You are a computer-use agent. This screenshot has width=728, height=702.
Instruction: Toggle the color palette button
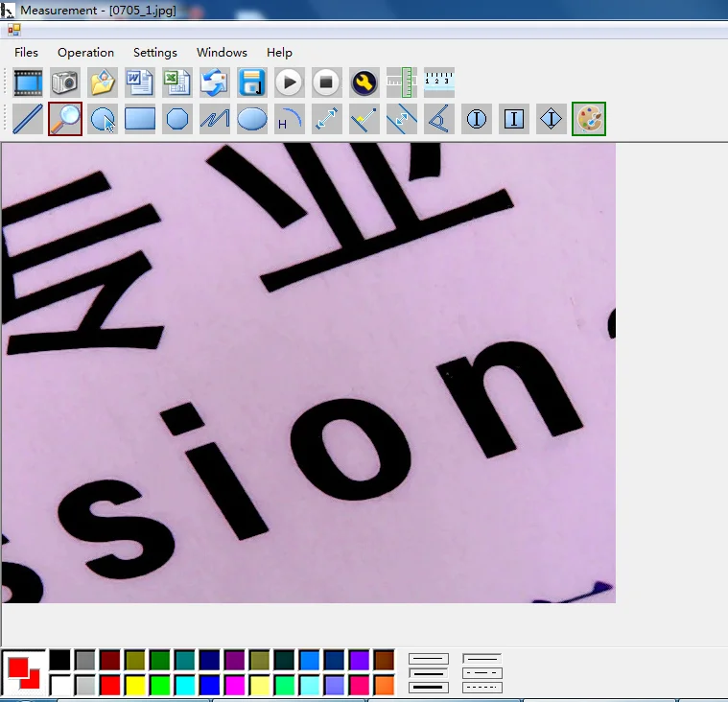click(589, 119)
